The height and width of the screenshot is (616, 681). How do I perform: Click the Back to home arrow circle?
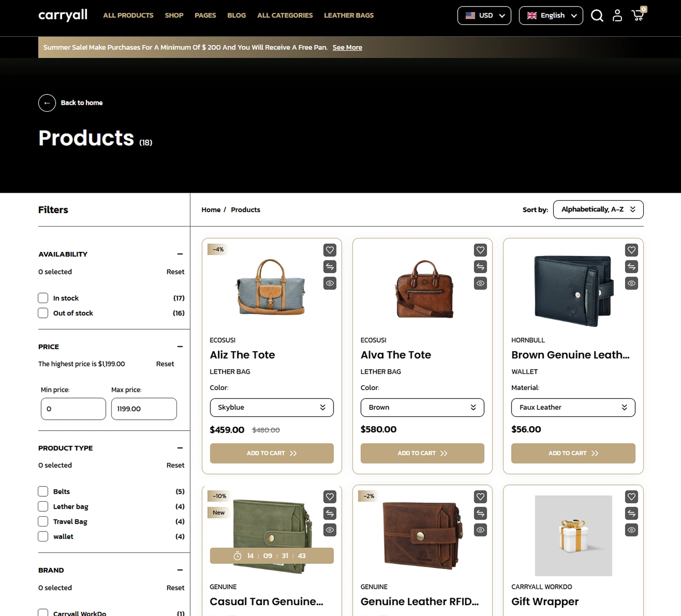[47, 103]
